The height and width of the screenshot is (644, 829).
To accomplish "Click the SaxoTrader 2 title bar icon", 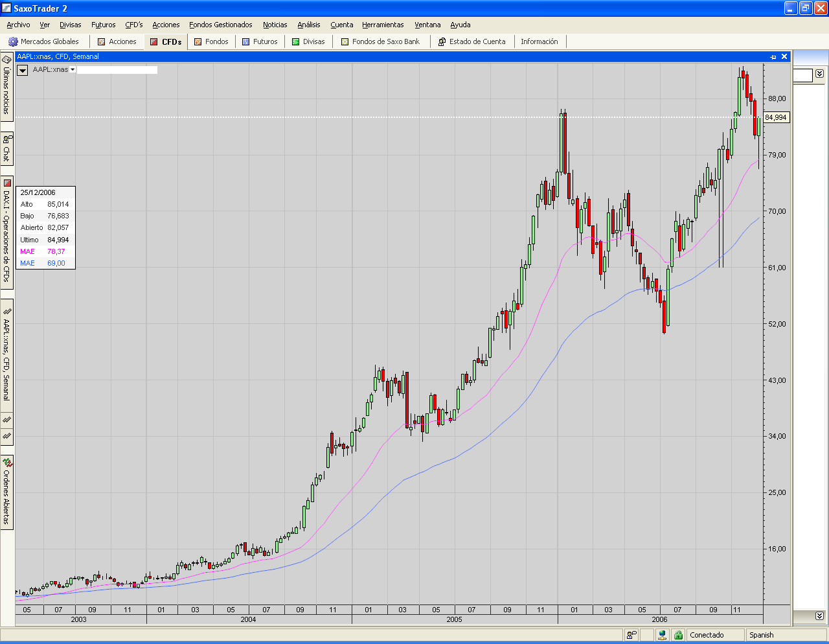I will [6, 8].
